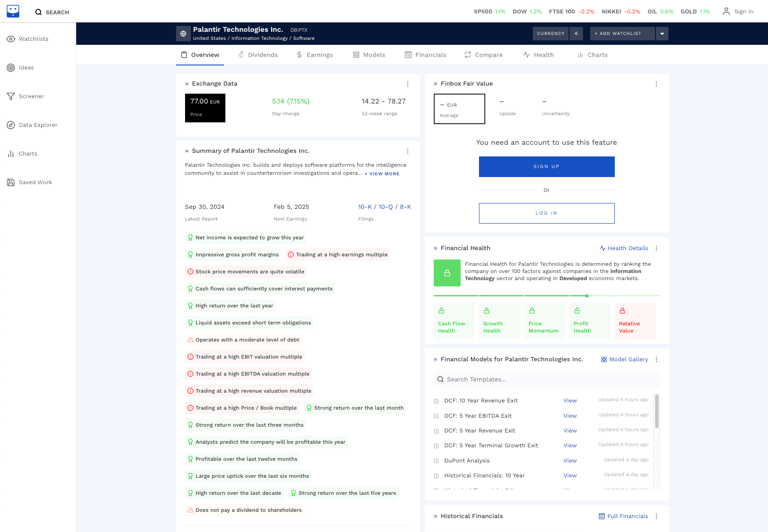The image size is (768, 532).
Task: View the DuPont Analysis model
Action: tap(570, 461)
